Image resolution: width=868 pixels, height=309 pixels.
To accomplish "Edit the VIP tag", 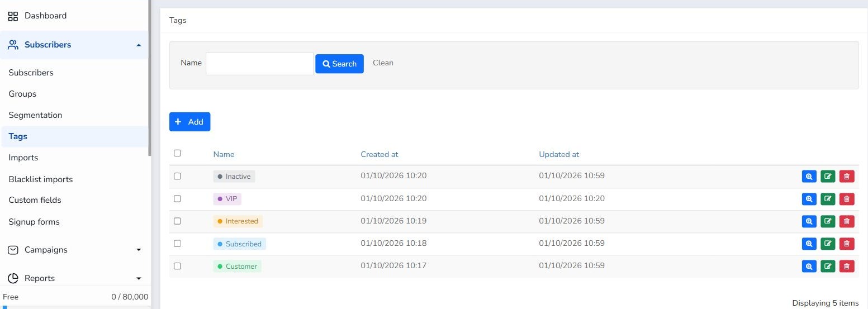I will pos(828,199).
